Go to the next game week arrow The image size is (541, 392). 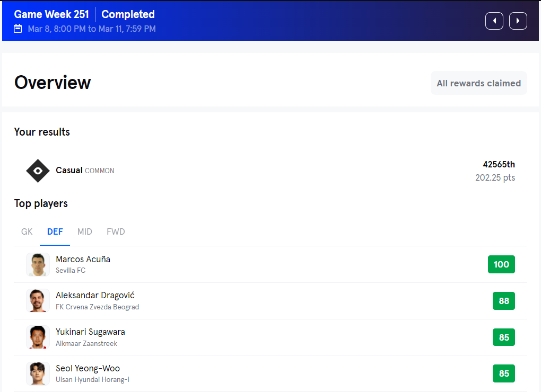pyautogui.click(x=518, y=21)
